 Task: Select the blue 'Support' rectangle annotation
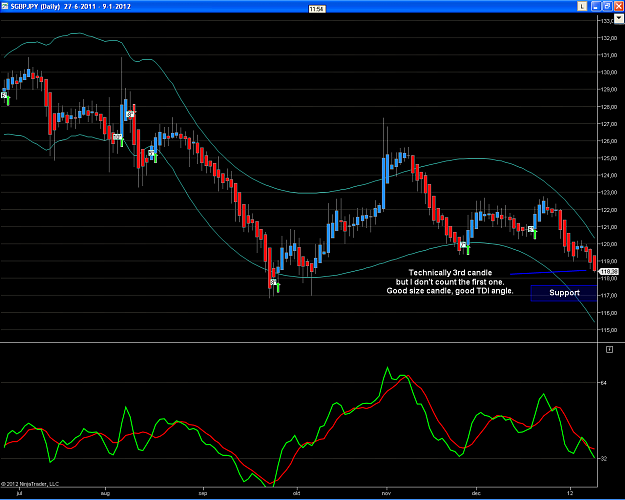[x=564, y=293]
